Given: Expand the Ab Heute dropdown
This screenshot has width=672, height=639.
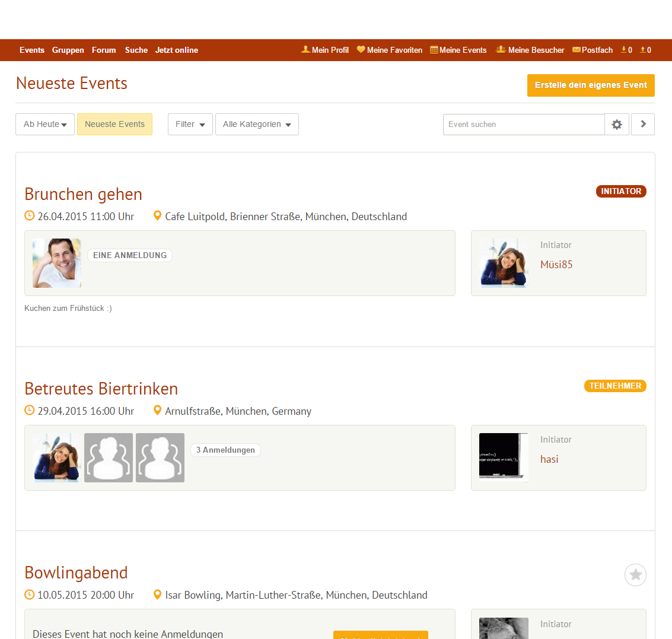Looking at the screenshot, I should [45, 125].
